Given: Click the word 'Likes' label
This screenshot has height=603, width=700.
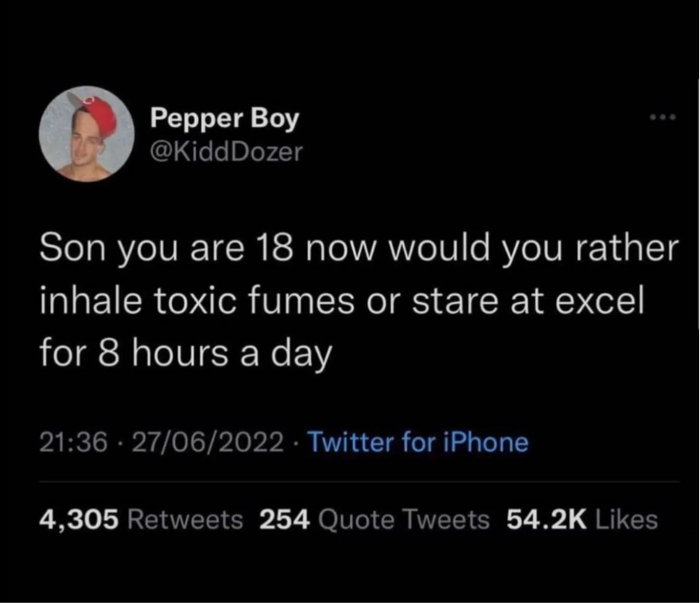Looking at the screenshot, I should click(627, 519).
